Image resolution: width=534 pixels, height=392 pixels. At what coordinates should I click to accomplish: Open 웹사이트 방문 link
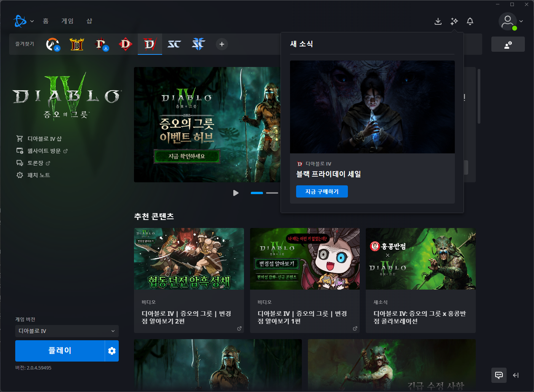tap(44, 151)
